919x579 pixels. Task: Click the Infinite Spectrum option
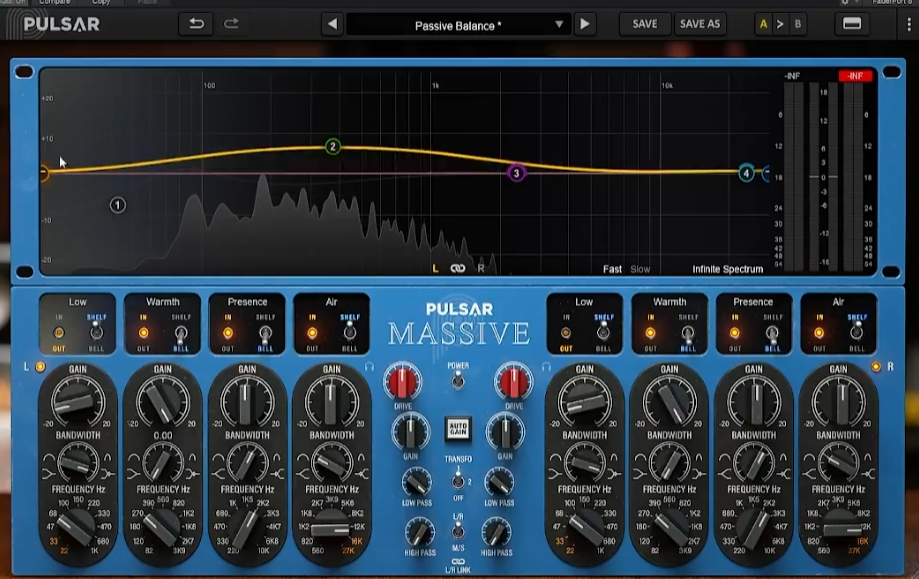(727, 269)
